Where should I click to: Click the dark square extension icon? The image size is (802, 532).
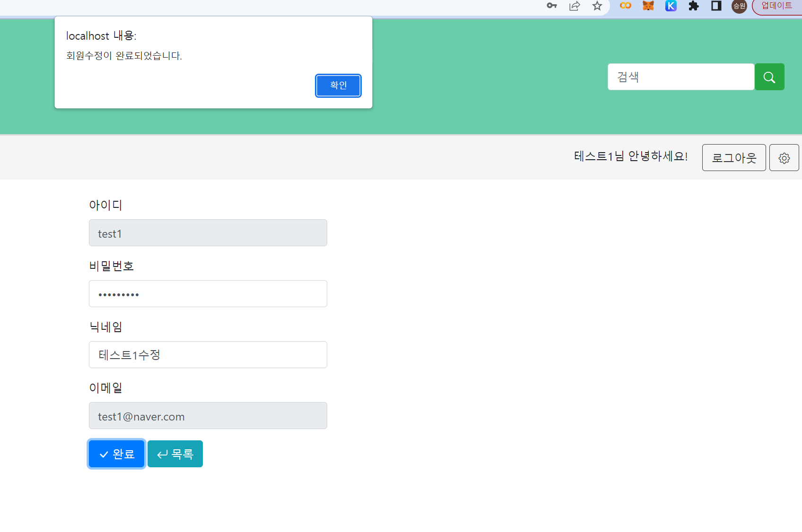tap(716, 7)
